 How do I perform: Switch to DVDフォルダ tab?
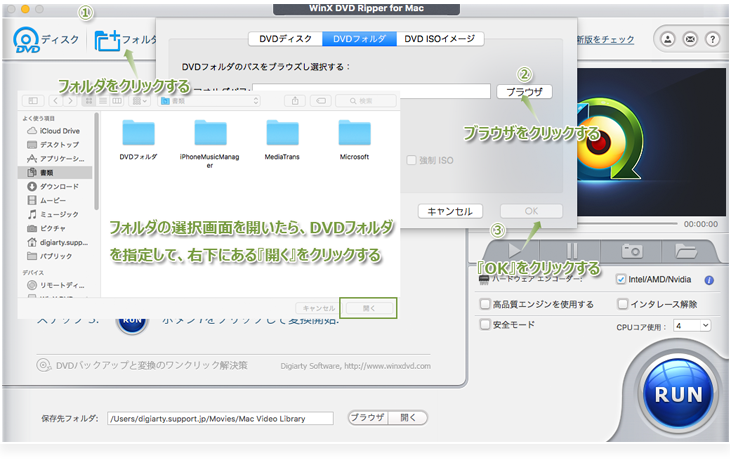click(359, 39)
